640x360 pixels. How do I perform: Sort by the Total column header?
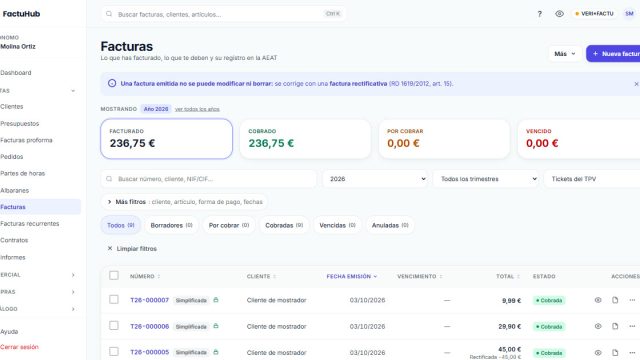point(508,276)
